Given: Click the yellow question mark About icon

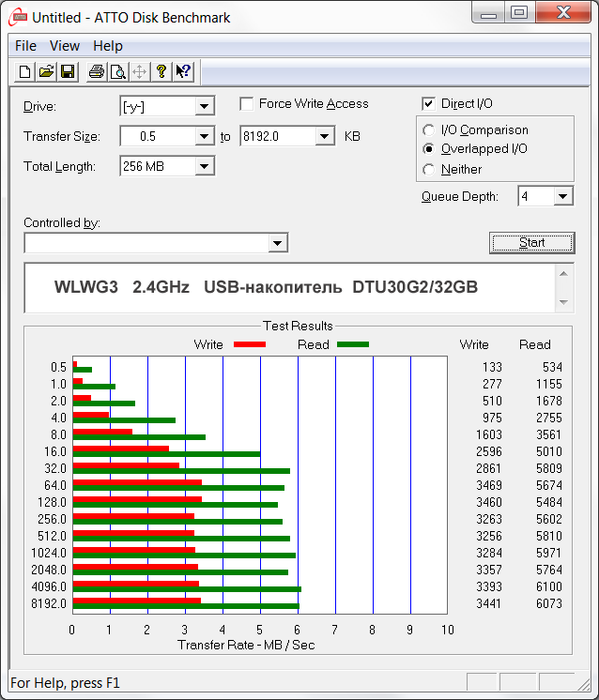Looking at the screenshot, I should tap(161, 71).
